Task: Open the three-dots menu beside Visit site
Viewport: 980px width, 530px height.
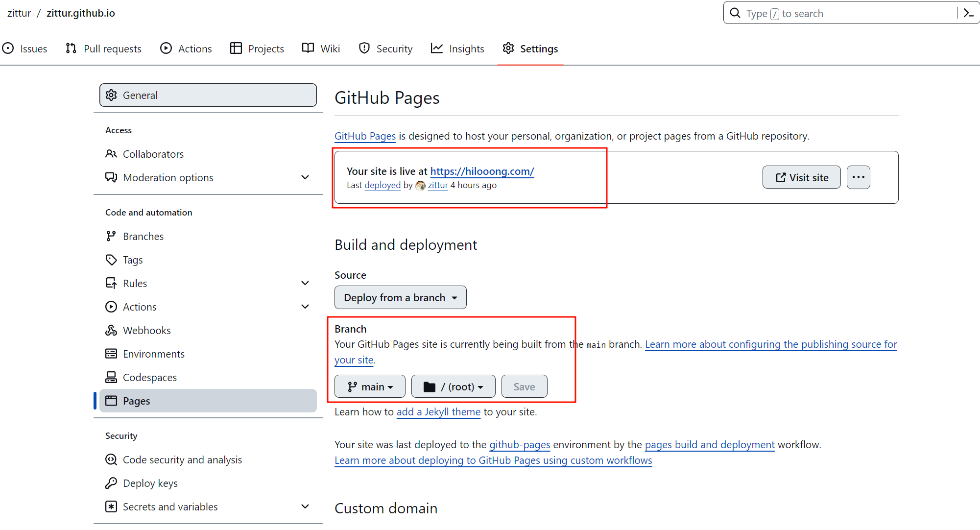Action: [x=859, y=177]
